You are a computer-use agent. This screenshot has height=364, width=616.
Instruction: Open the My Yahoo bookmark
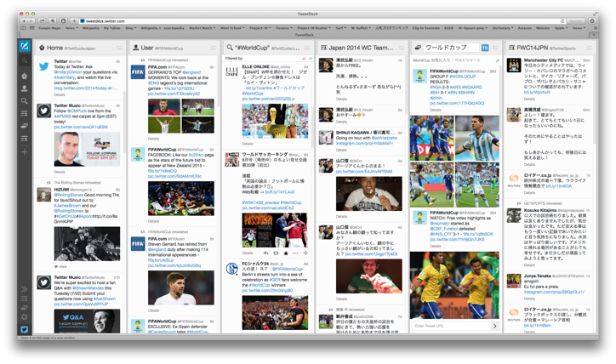[112, 28]
